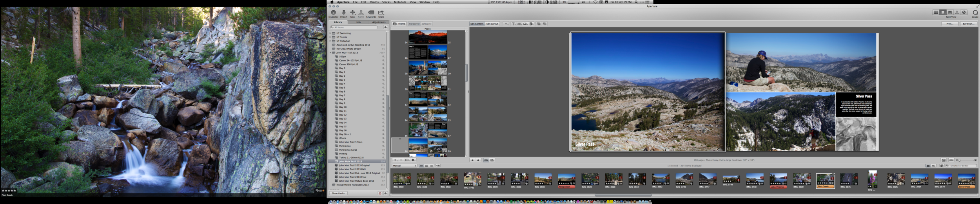Add a text box with the T tool
Screen dimensions: 980x204
click(x=514, y=23)
